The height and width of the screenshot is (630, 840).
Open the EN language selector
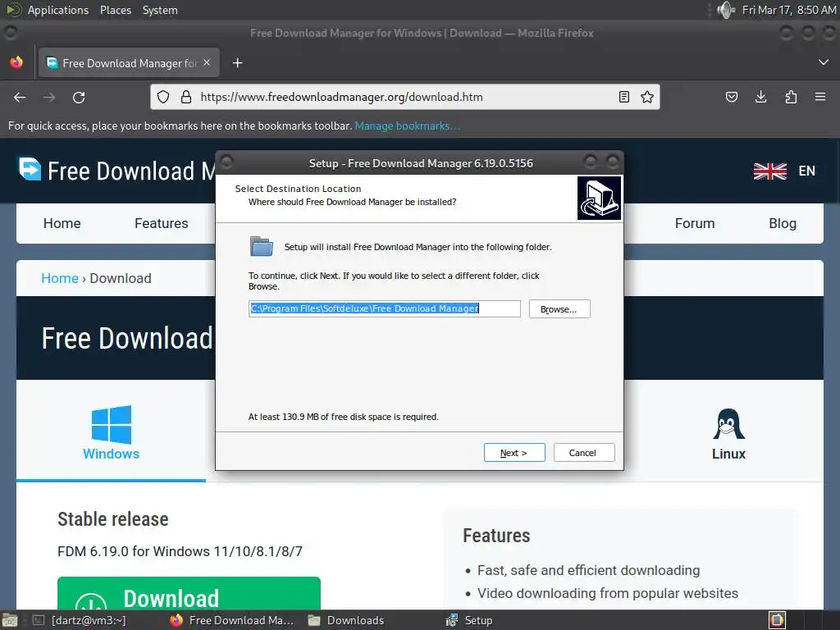pos(807,171)
